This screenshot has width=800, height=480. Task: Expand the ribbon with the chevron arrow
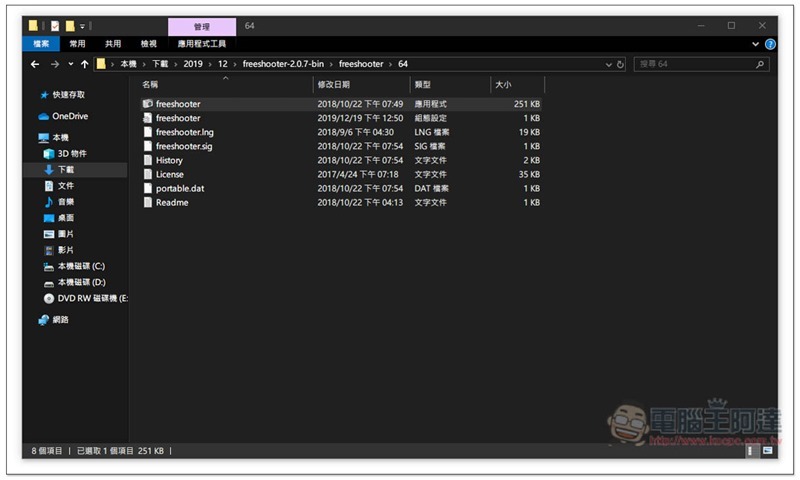(756, 44)
